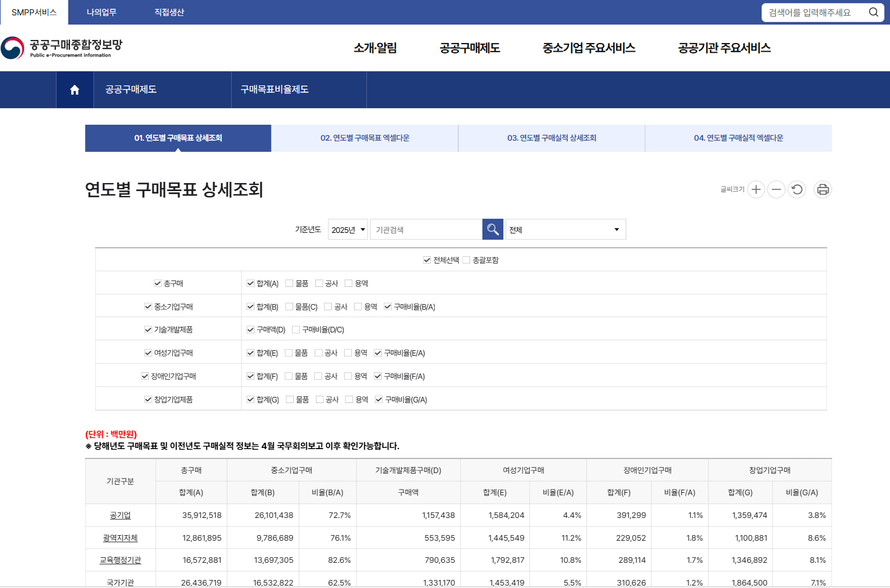Increase font size with plus icon

(756, 189)
